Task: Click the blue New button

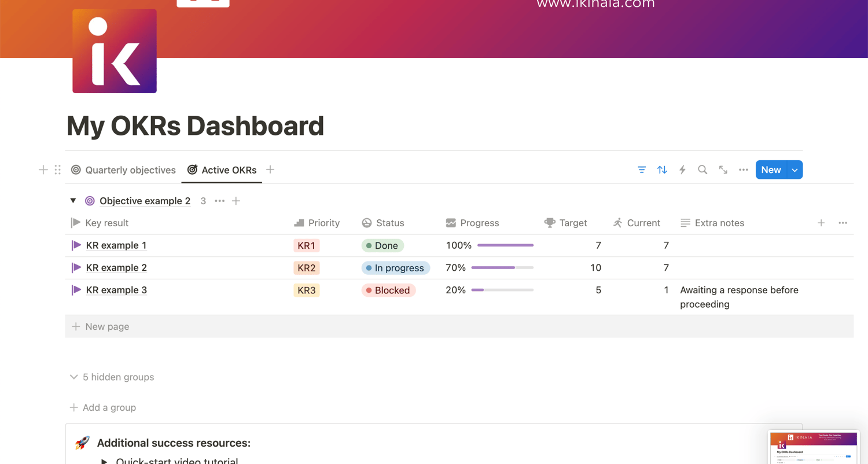Action: (771, 170)
